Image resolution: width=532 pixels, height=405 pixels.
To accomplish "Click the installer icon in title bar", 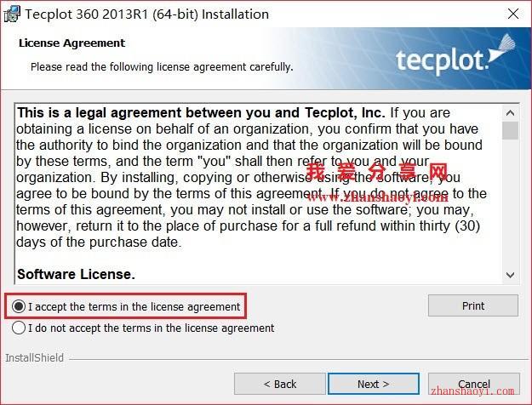I will 12,14.
